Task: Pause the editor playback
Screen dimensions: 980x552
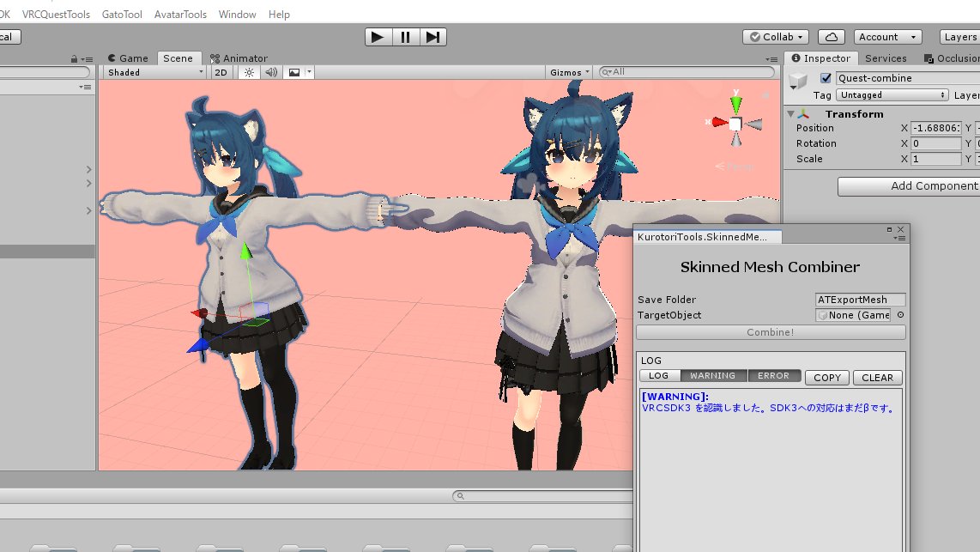Action: tap(405, 37)
